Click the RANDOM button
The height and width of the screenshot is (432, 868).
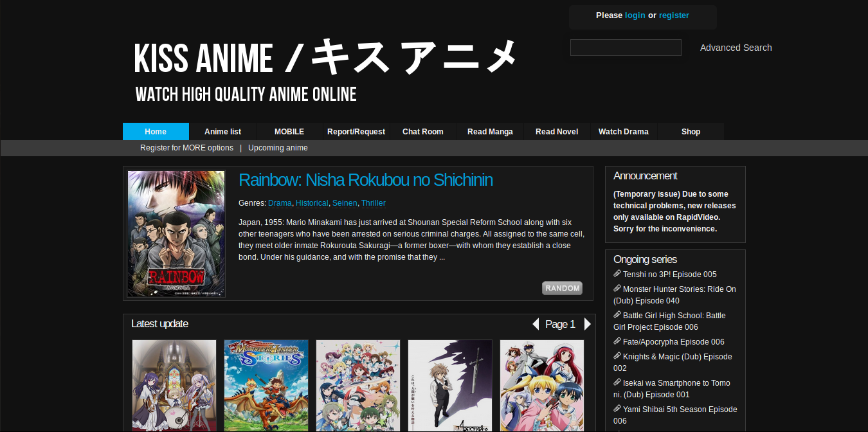coord(562,288)
